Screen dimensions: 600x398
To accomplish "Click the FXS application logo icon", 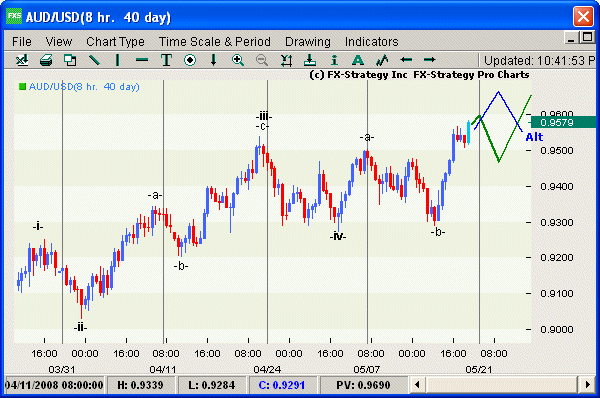I will pyautogui.click(x=14, y=16).
